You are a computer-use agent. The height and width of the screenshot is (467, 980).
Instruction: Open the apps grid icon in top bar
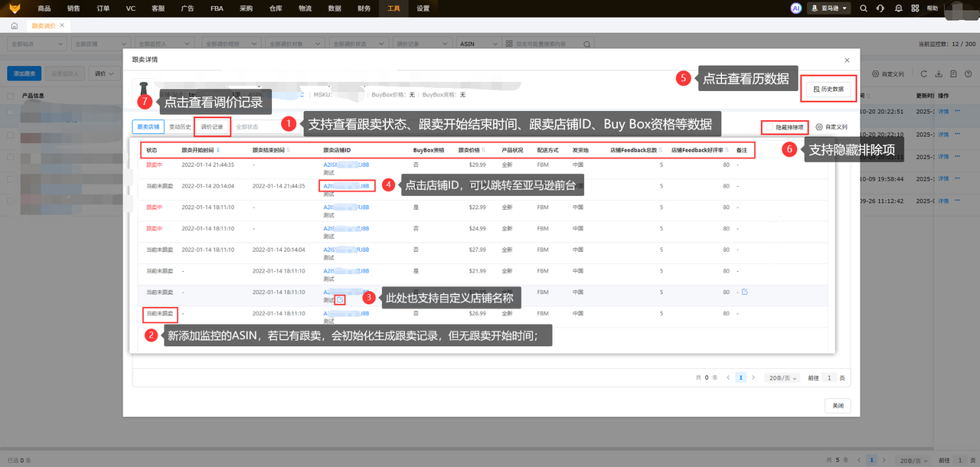(x=914, y=8)
